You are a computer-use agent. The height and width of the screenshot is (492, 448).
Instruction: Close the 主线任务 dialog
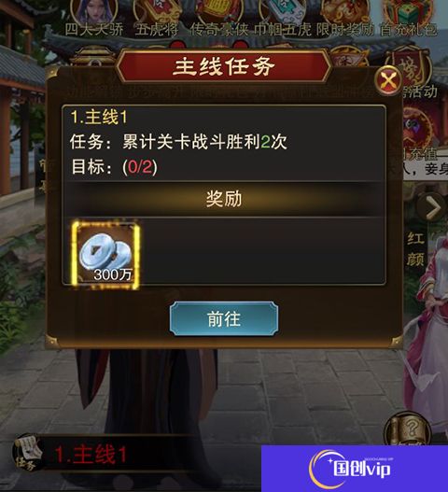pos(387,80)
